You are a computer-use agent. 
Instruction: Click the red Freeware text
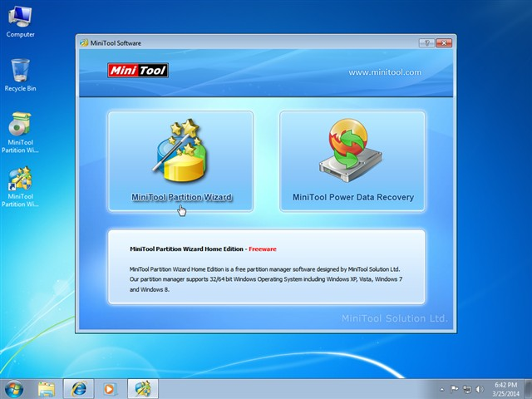(263, 249)
